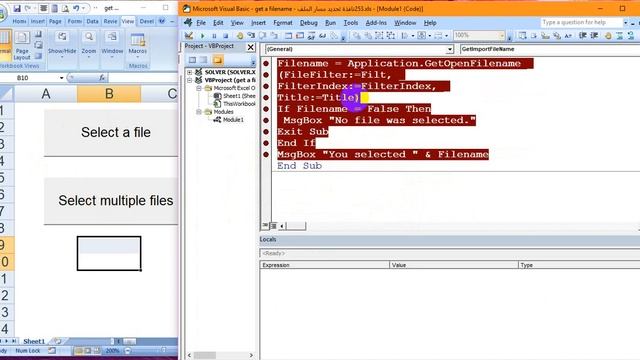Collapse the Modules folder node

click(x=199, y=112)
